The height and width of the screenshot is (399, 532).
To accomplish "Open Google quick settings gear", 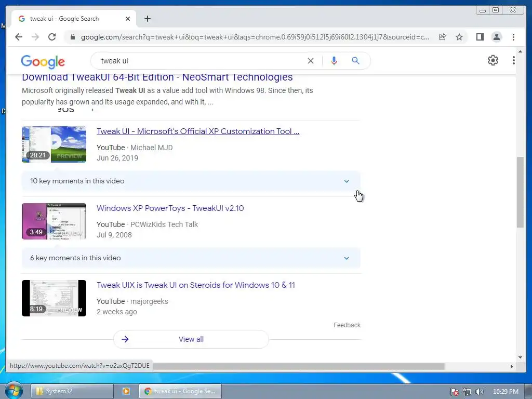I will point(493,60).
